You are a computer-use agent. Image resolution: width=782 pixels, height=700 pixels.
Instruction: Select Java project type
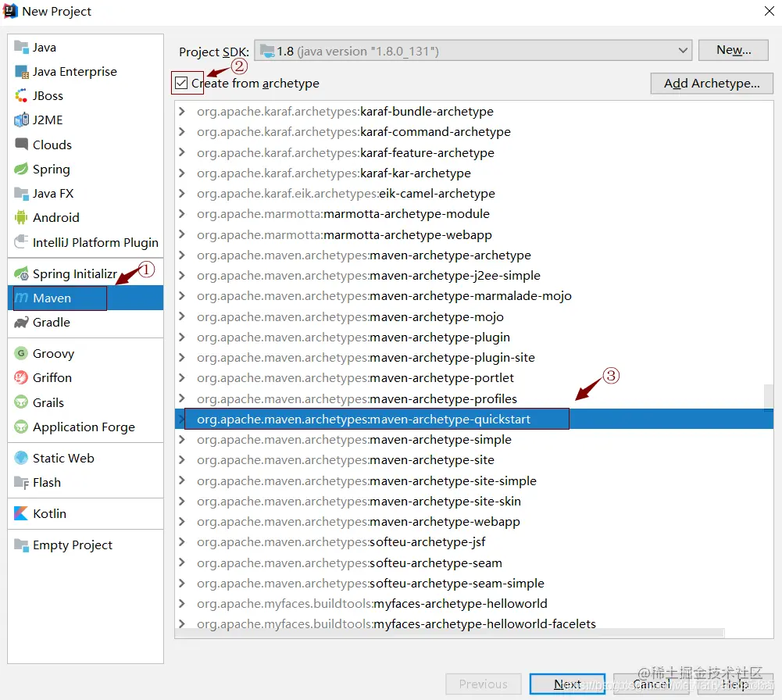coord(85,48)
